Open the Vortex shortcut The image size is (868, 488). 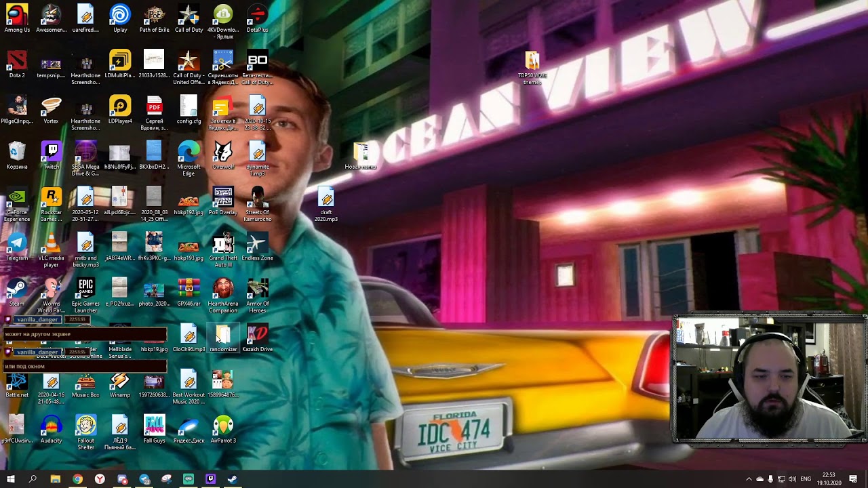point(51,110)
